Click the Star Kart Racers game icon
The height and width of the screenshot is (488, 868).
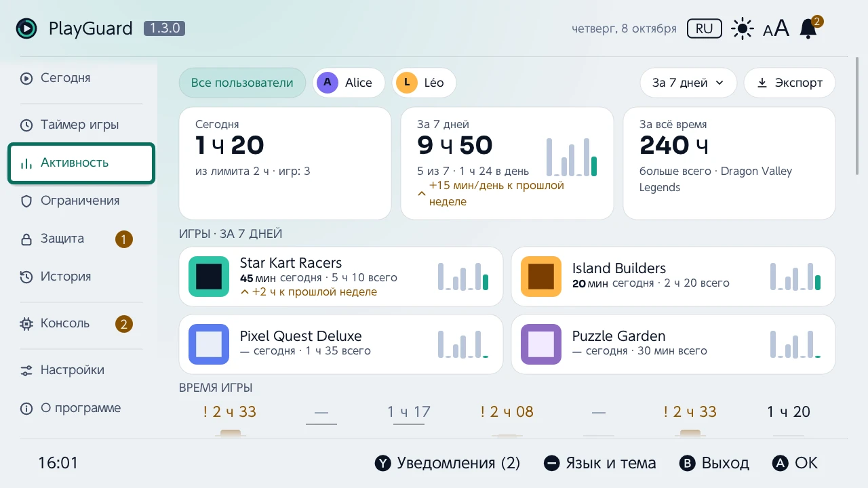pos(209,277)
